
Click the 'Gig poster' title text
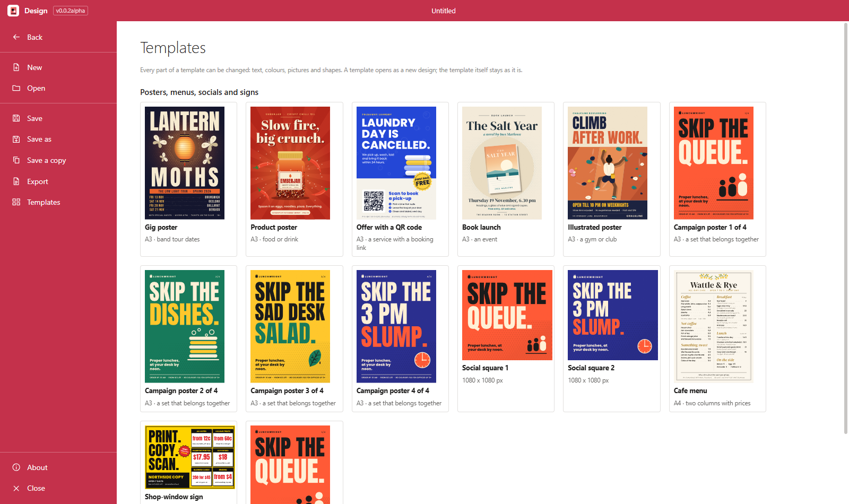coord(161,227)
